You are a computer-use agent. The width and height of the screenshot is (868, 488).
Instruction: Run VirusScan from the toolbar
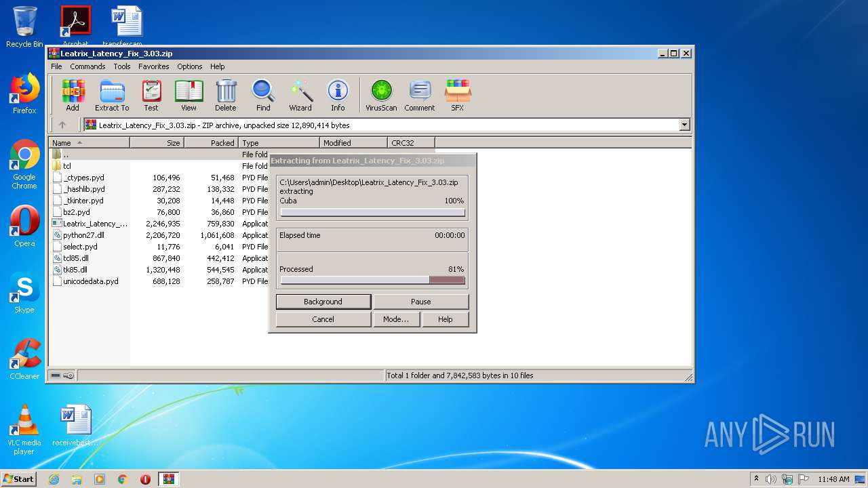(381, 95)
